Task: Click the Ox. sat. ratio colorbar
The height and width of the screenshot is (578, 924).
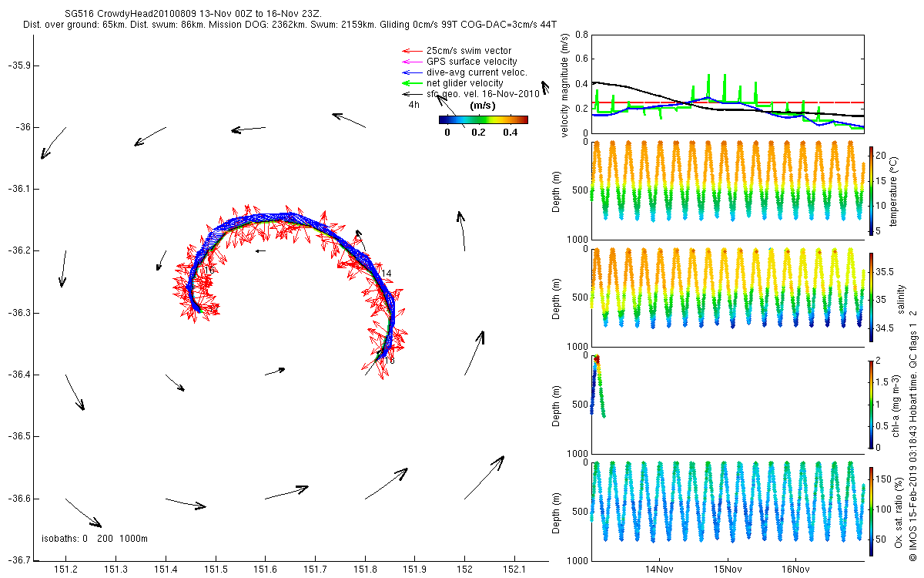Action: click(872, 510)
